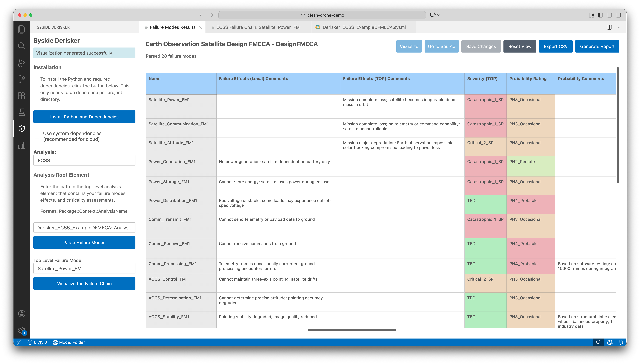Toggle the bottom panel layout icon
The image size is (640, 364).
[x=609, y=15]
